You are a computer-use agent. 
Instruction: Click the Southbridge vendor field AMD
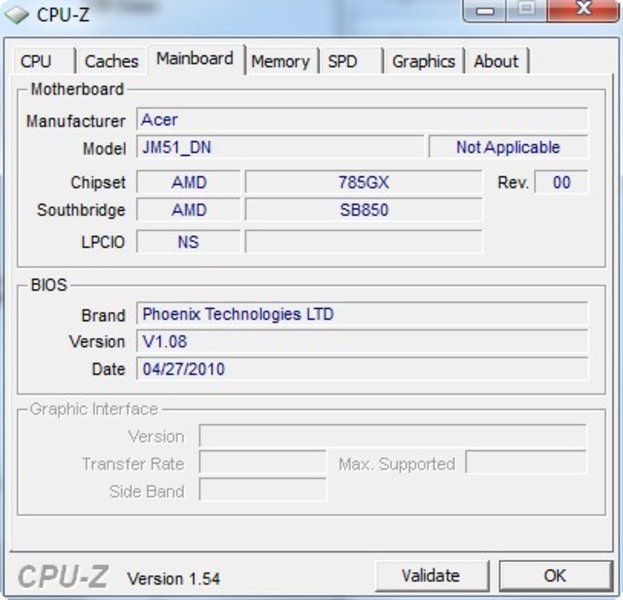[189, 210]
